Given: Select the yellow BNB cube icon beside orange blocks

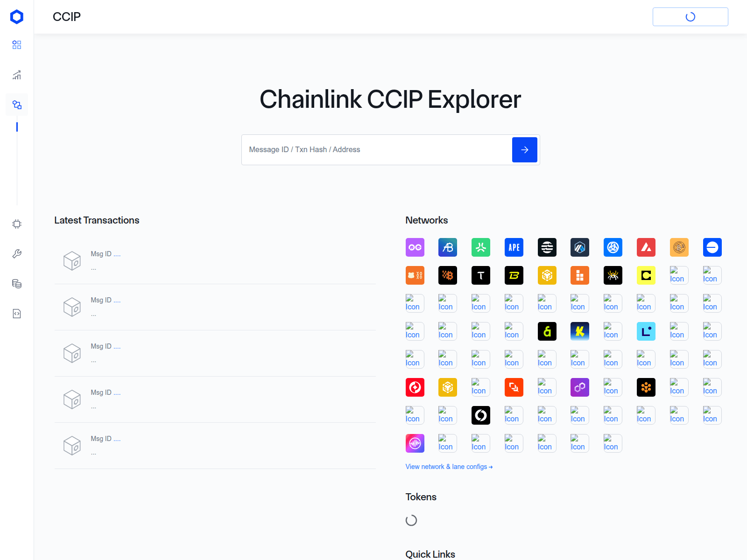Looking at the screenshot, I should click(x=547, y=275).
